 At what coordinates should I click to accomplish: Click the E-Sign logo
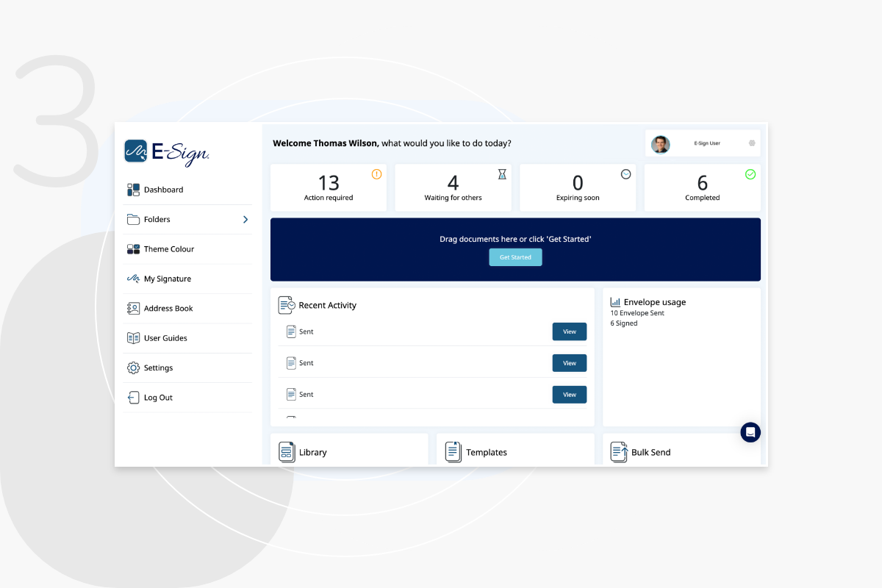pyautogui.click(x=167, y=152)
